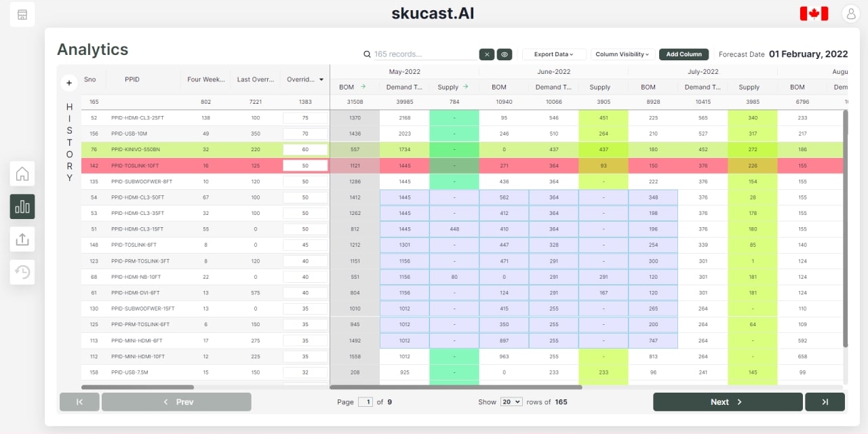Select the Home icon in sidebar
This screenshot has height=434, width=868.
click(x=22, y=174)
